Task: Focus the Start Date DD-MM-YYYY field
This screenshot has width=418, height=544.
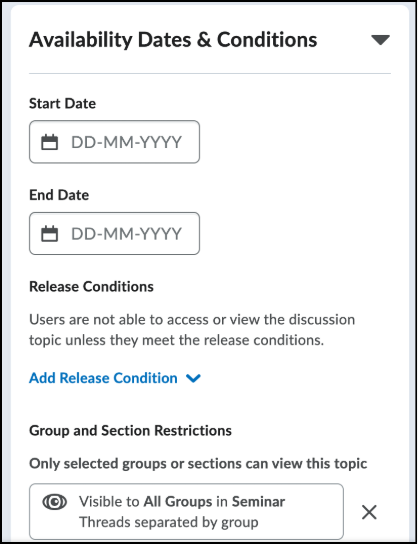Action: (114, 142)
